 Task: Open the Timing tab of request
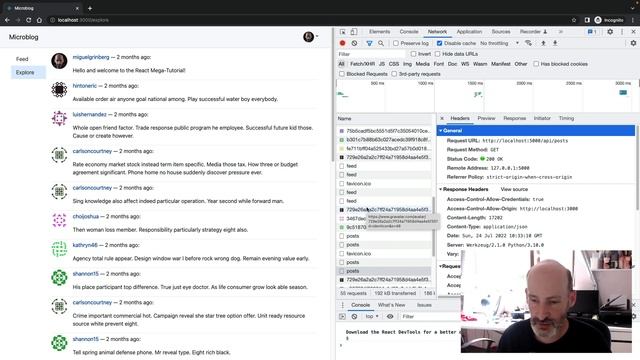tap(566, 118)
